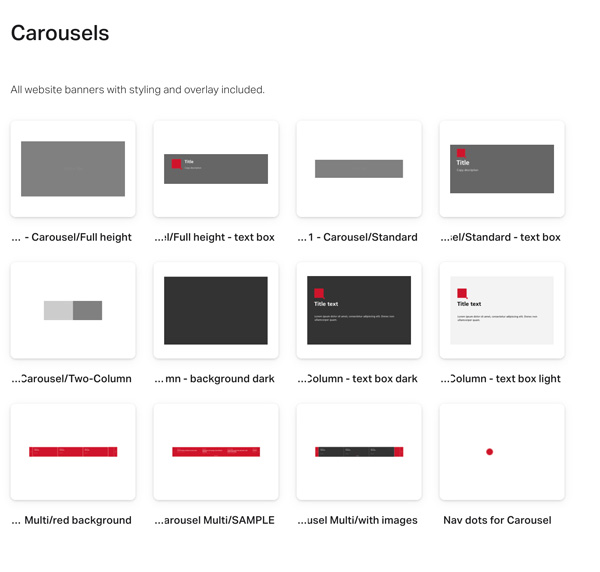This screenshot has width=600, height=572.
Task: Open the Column - text box dark thumbnail
Action: pyautogui.click(x=359, y=310)
